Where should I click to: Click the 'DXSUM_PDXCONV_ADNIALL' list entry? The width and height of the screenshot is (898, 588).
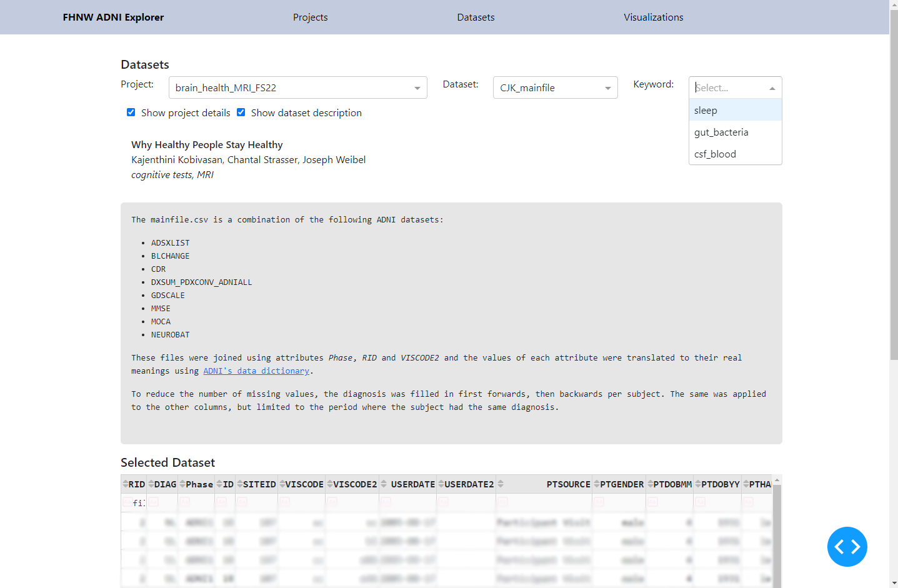[201, 282]
